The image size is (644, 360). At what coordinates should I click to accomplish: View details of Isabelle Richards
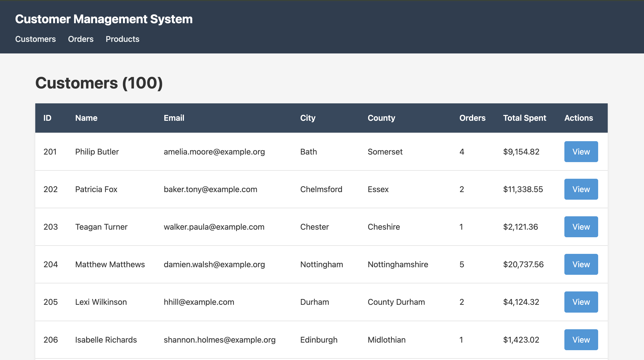point(581,340)
